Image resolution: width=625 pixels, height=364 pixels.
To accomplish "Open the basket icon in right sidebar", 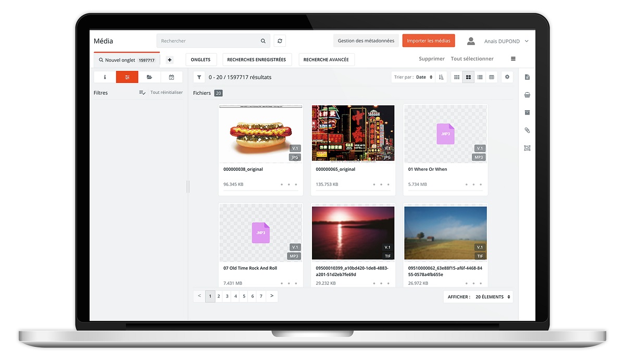I will (x=527, y=95).
